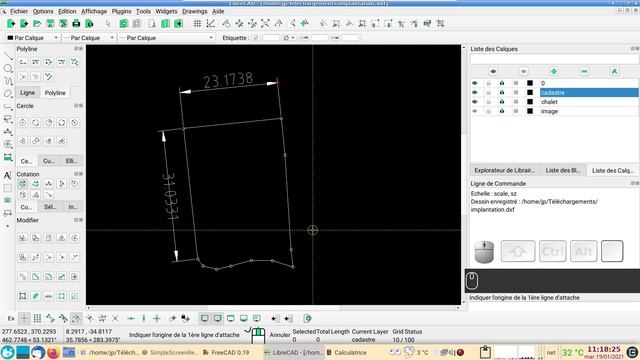The image size is (640, 360).
Task: Toggle print icon of the chalet layer
Action: point(502,102)
